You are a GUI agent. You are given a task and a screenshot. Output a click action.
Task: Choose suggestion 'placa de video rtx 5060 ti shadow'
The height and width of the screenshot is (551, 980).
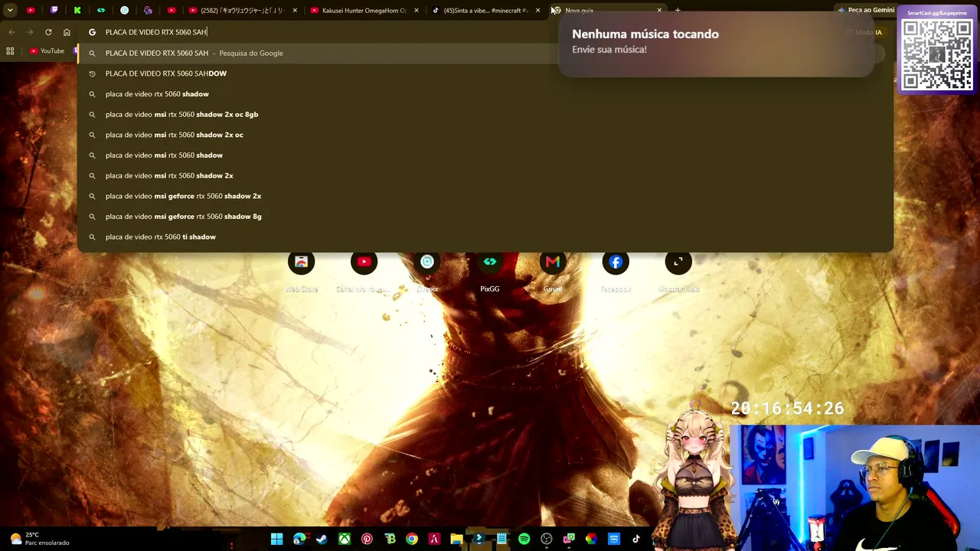coord(485,236)
